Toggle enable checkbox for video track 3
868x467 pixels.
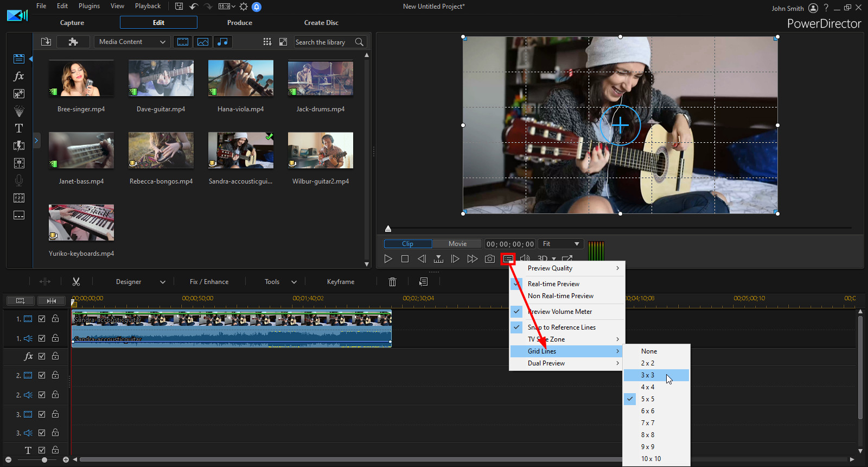point(42,414)
